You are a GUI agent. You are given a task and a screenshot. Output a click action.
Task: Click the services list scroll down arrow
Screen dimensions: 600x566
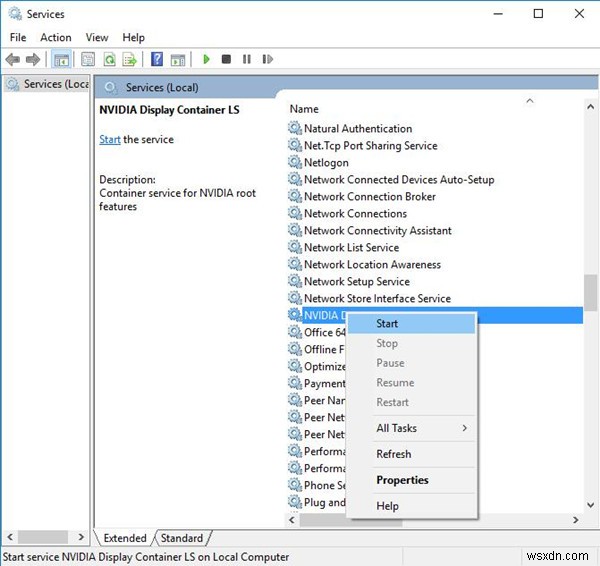point(590,505)
